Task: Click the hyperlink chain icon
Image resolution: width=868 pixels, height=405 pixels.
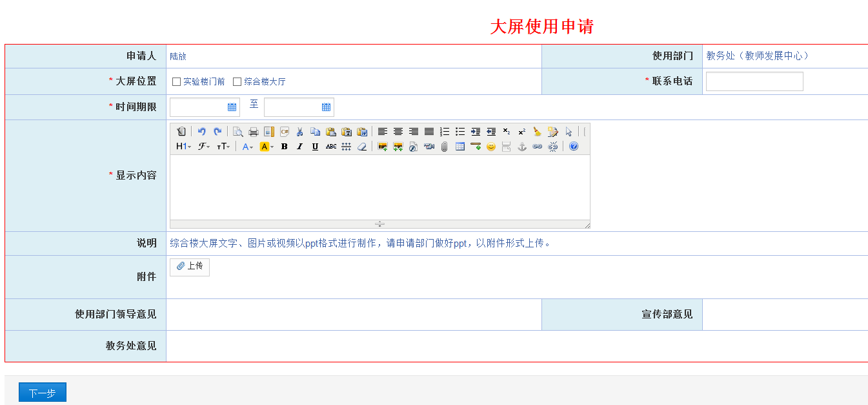Action: coord(537,147)
